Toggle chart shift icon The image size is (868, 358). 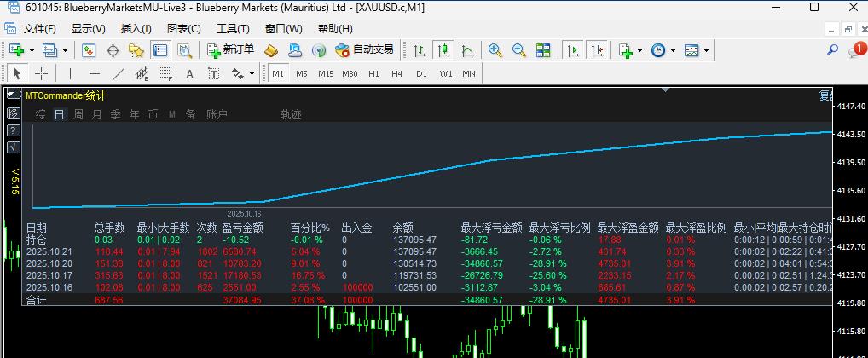coord(597,50)
